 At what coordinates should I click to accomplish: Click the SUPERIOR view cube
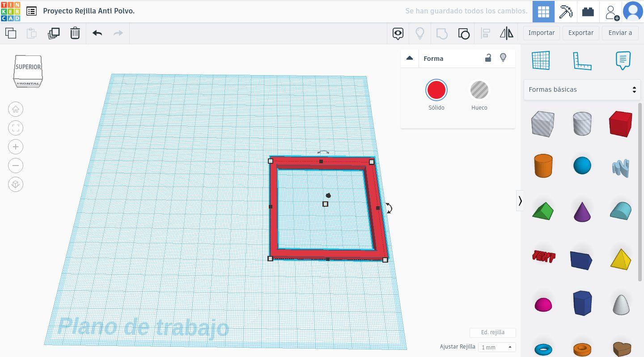(28, 67)
